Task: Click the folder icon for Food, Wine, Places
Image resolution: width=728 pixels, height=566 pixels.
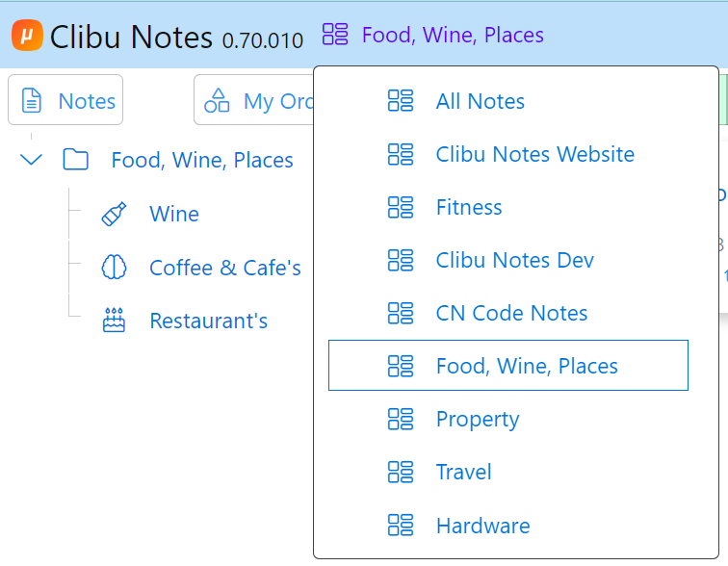Action: coord(76,160)
